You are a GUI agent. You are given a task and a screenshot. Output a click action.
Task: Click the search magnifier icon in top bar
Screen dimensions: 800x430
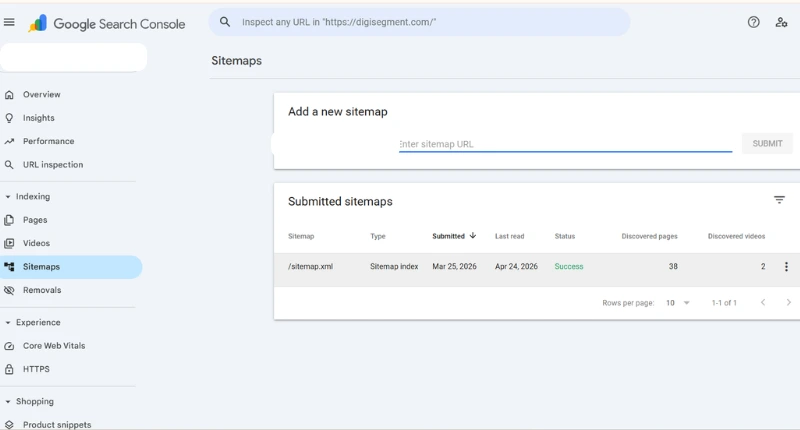coord(225,22)
